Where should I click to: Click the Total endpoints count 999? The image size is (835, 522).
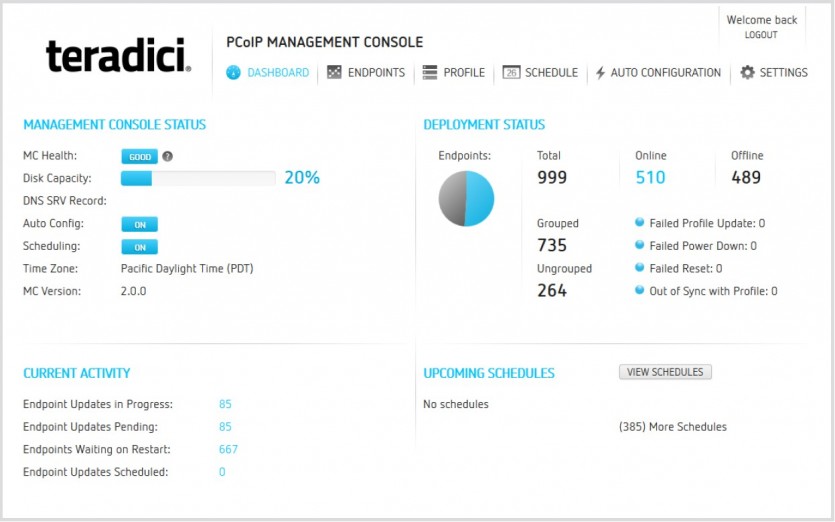[x=552, y=177]
